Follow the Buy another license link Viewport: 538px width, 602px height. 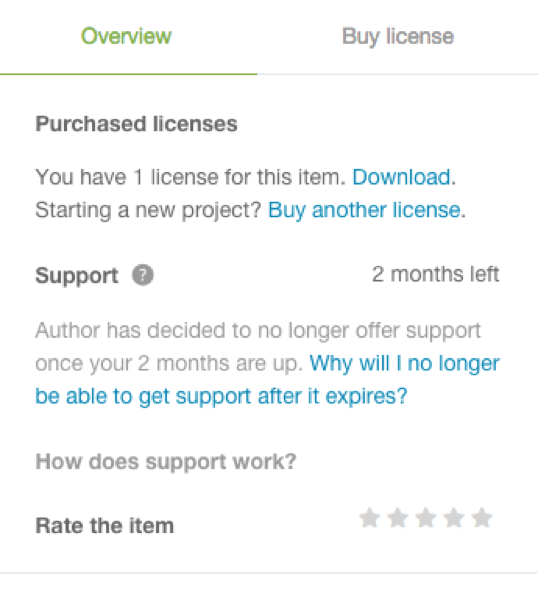click(x=364, y=210)
